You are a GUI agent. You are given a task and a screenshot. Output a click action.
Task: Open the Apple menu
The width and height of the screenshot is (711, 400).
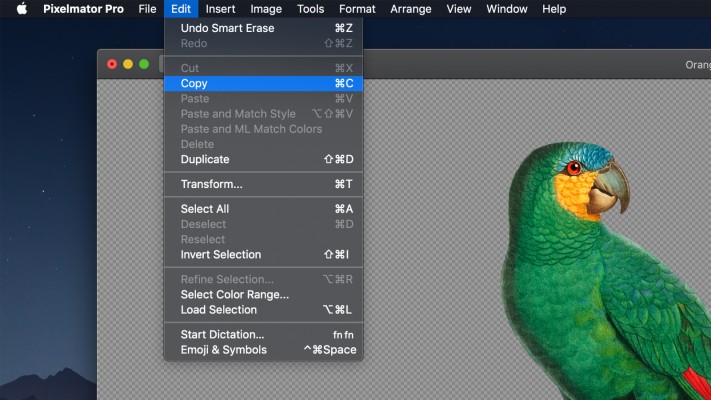(x=21, y=9)
